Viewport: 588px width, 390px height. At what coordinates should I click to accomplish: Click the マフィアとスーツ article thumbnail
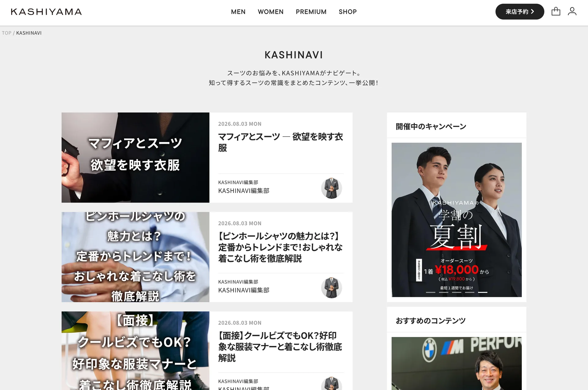135,157
